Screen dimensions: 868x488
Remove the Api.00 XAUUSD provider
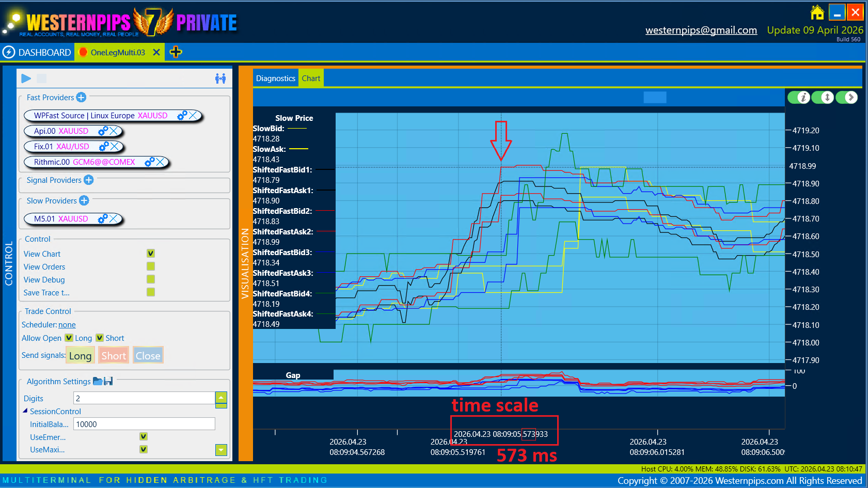[x=114, y=131]
